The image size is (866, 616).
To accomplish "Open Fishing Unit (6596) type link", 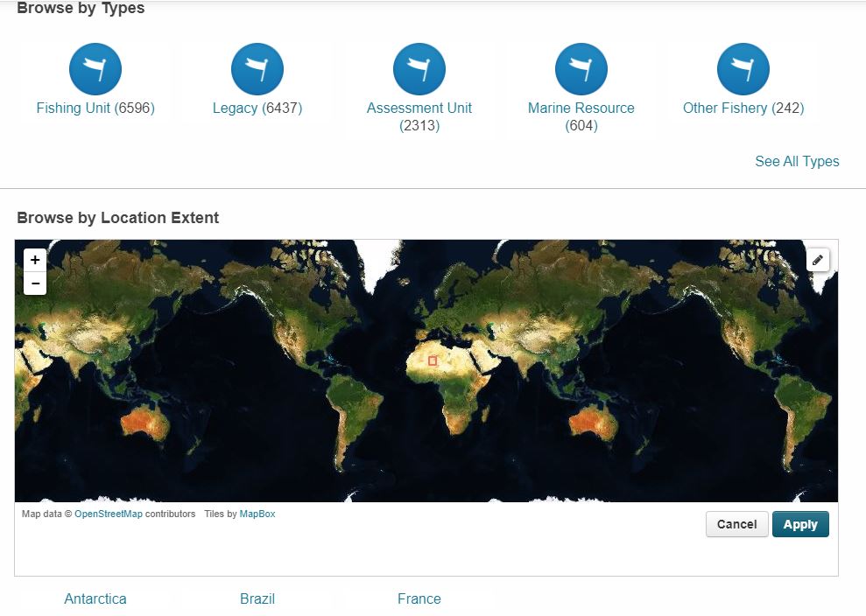I will (x=95, y=108).
